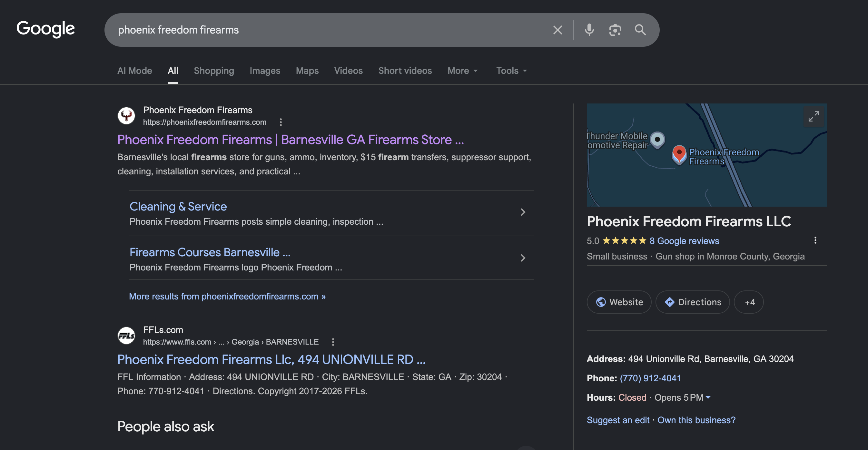Open knowledge panel three-dot options menu

[815, 240]
